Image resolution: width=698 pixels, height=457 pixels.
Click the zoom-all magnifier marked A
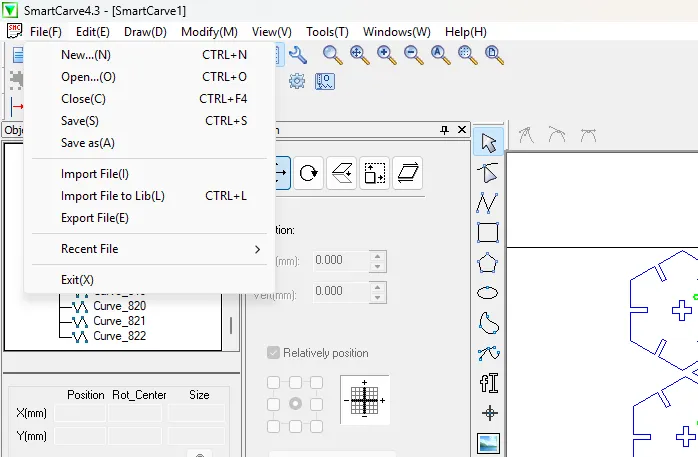tap(441, 55)
